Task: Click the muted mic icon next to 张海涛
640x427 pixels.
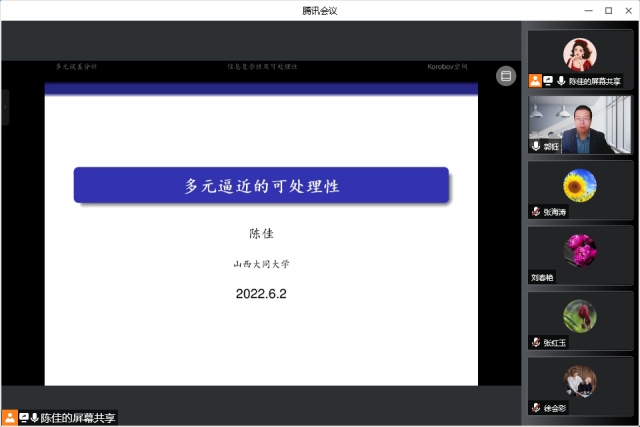Action: (x=536, y=212)
